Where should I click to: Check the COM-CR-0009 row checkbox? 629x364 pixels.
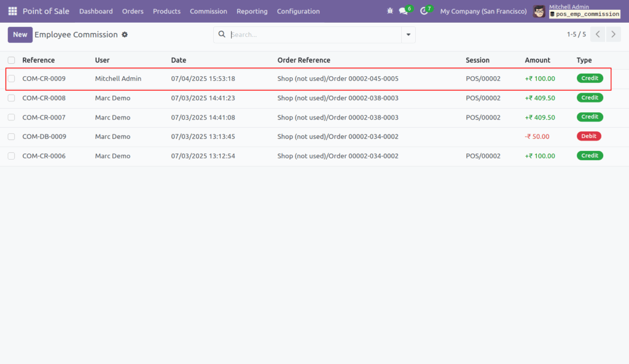pyautogui.click(x=10, y=78)
